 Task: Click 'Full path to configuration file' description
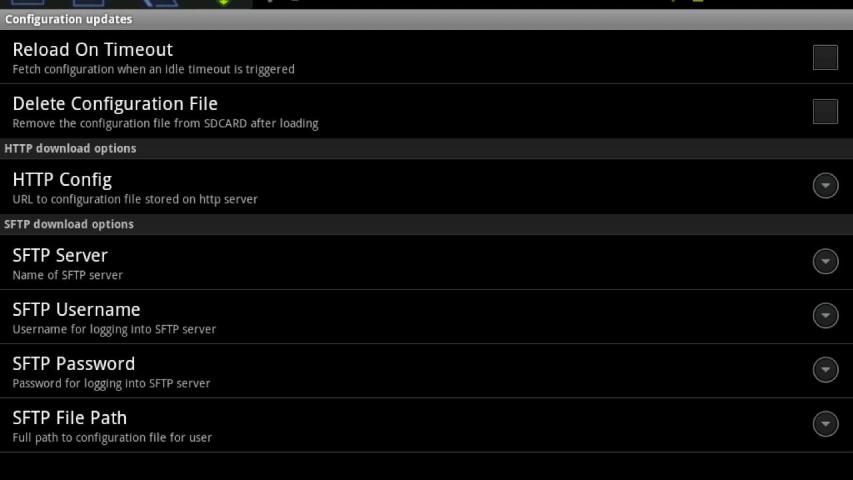tap(112, 437)
